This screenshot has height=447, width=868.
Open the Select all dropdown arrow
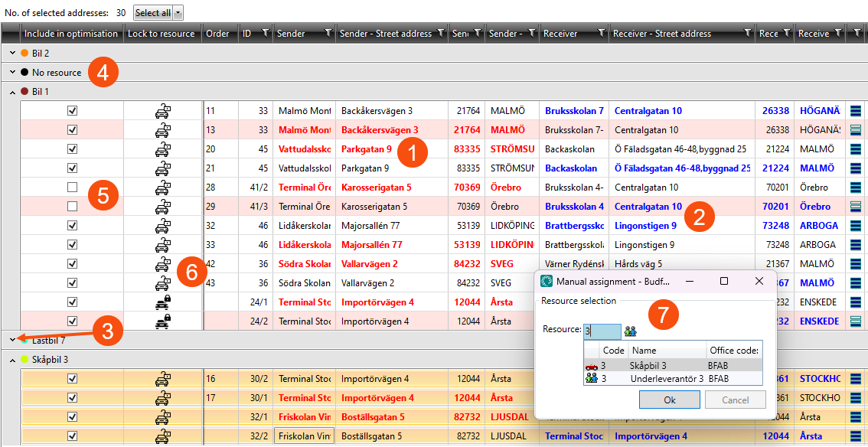(178, 13)
